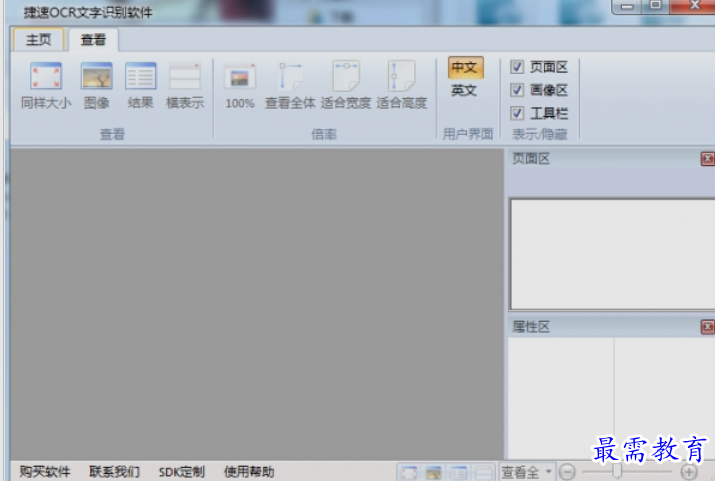The height and width of the screenshot is (481, 715).
Task: Open the 查看全 zoom dropdown
Action: [x=527, y=472]
